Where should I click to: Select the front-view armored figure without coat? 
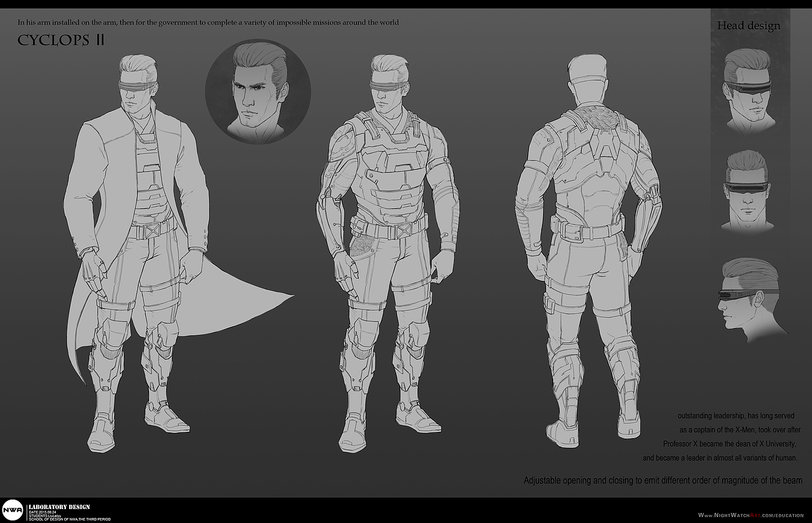(388, 254)
